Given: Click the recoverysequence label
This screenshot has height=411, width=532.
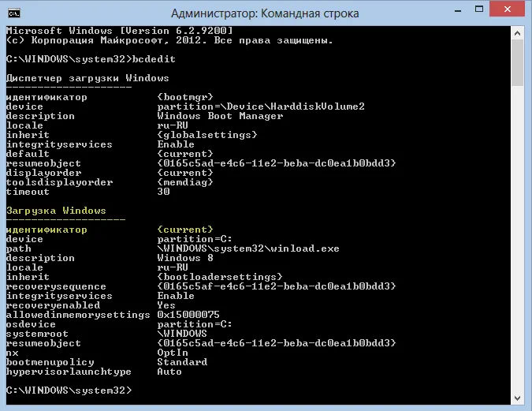Looking at the screenshot, I should coord(56,286).
